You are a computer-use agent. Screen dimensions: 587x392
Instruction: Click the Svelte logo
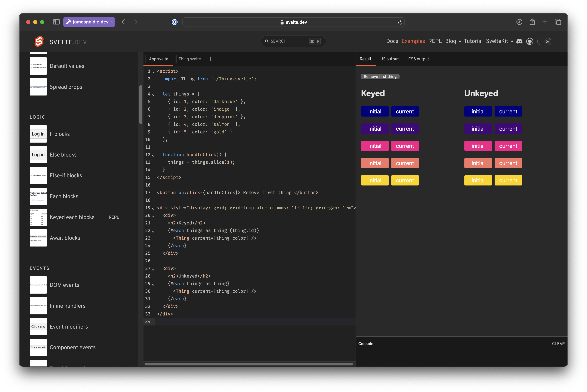39,42
